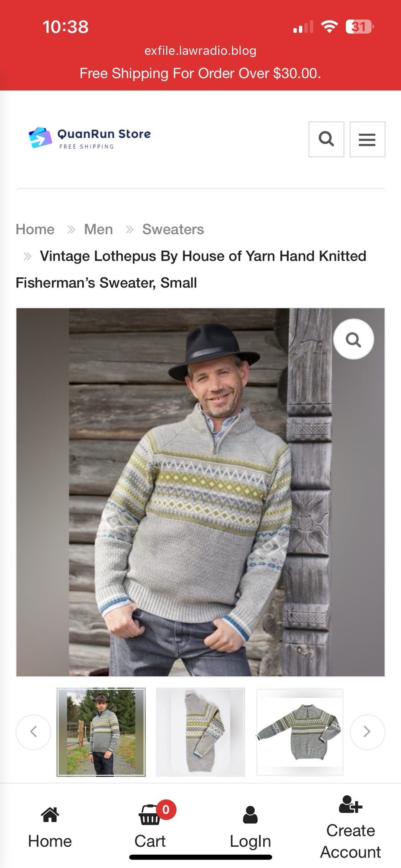Show the previous thumbnail with the left arrow
Viewport: 401px width, 868px height.
point(33,731)
